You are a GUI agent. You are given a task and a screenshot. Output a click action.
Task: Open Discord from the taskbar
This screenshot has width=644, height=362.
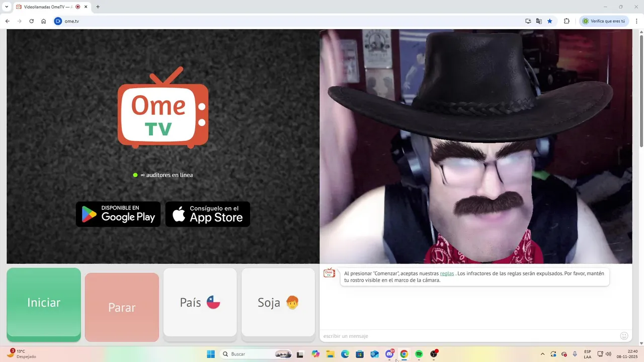click(x=389, y=354)
